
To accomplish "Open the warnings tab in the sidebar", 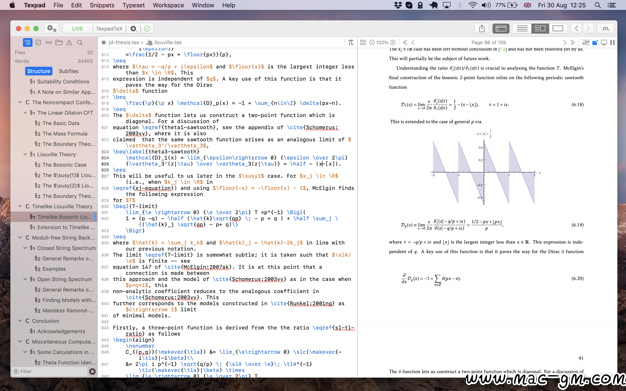I will [x=69, y=42].
